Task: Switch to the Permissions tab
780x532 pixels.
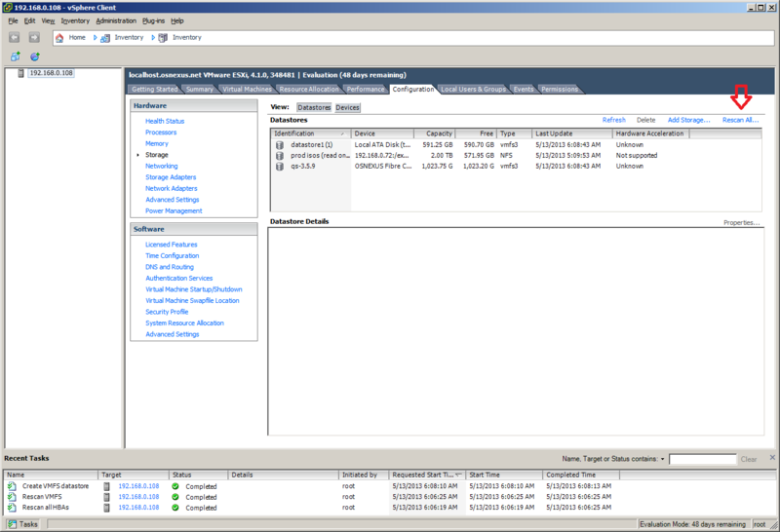Action: [x=560, y=89]
